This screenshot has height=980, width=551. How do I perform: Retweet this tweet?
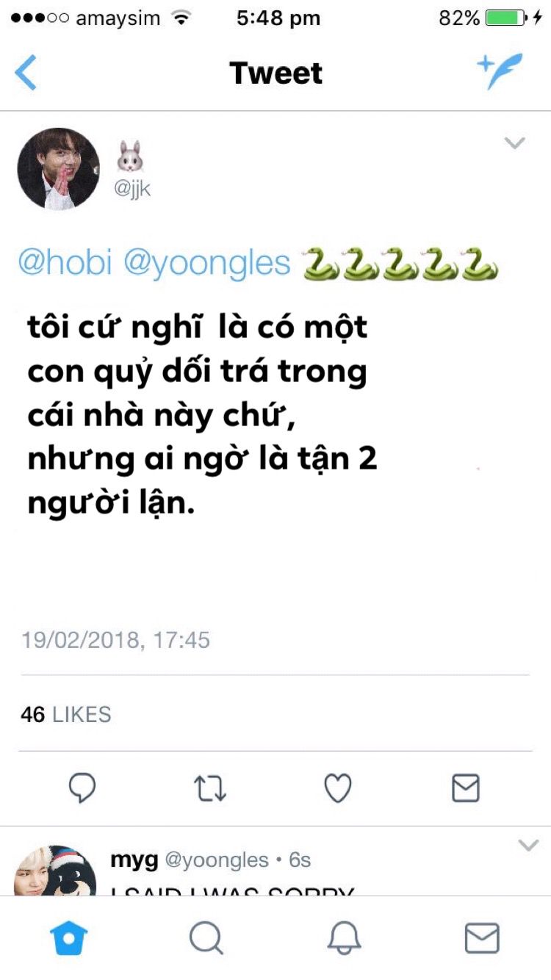click(x=210, y=788)
